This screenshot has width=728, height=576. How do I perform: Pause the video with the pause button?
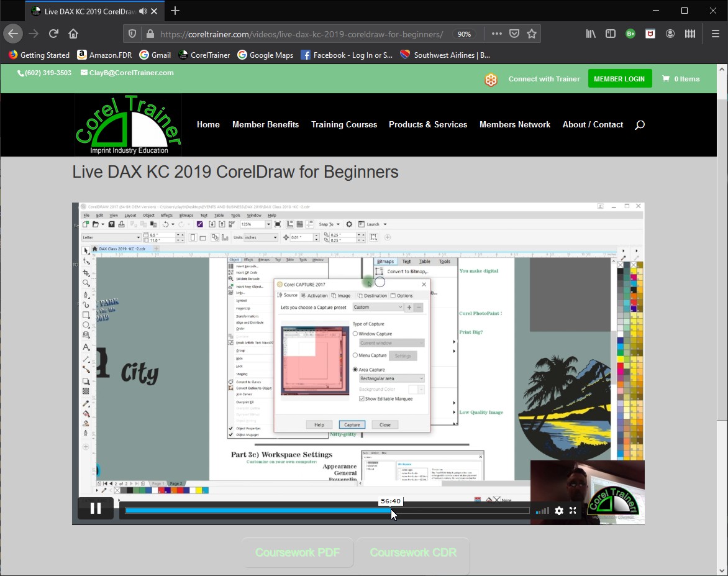[96, 509]
